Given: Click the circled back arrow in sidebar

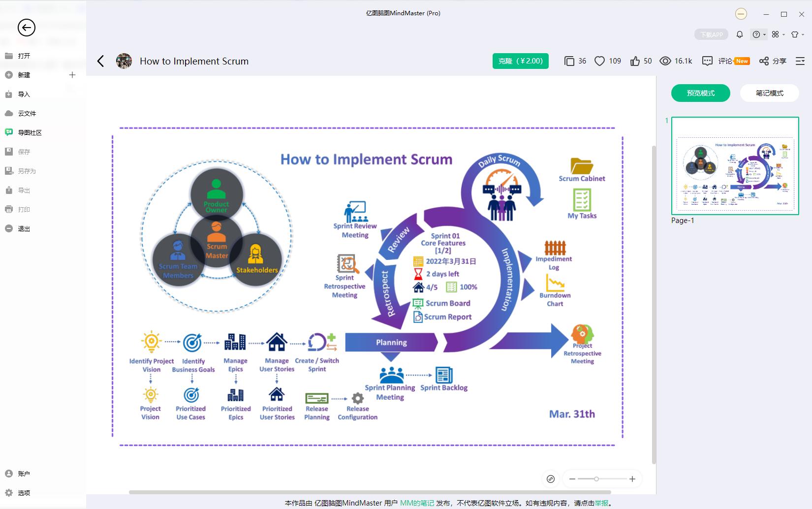Looking at the screenshot, I should (27, 28).
